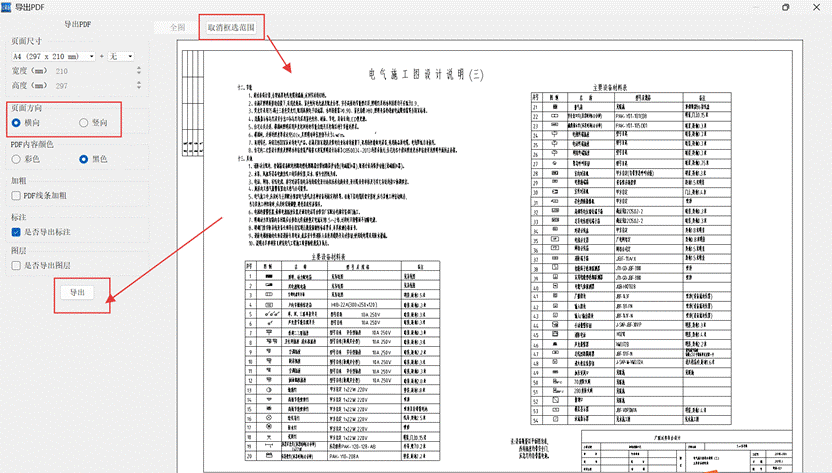Viewport: 832px width, 473px height.
Task: Switch to the 全图 full drawing tab
Action: tap(178, 27)
